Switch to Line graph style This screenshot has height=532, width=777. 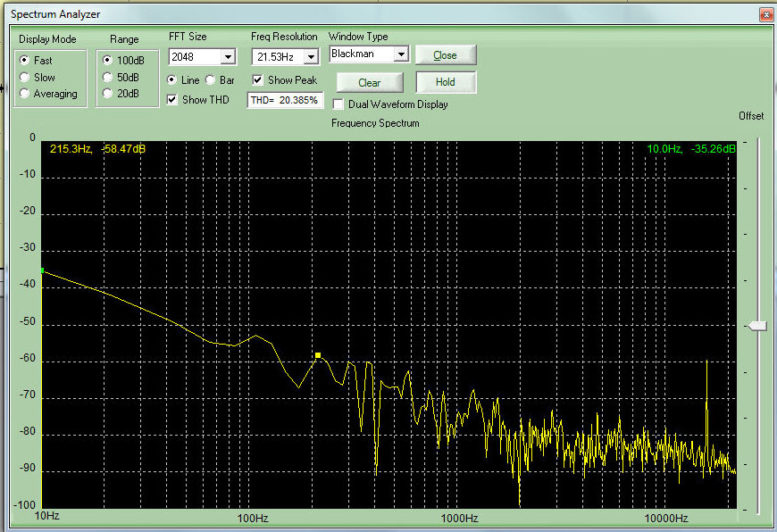coord(172,80)
